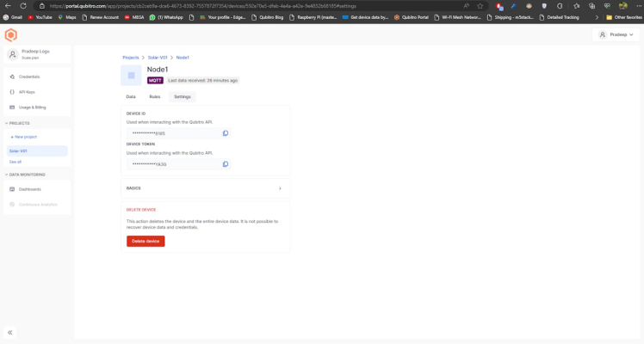Copy the Device Token value
This screenshot has height=344, width=644.
pos(226,164)
